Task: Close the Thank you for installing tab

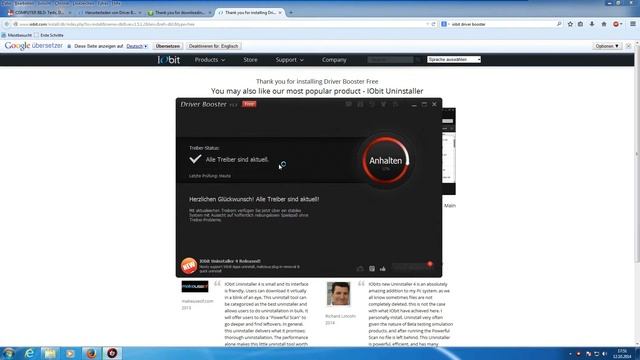Action: point(280,13)
